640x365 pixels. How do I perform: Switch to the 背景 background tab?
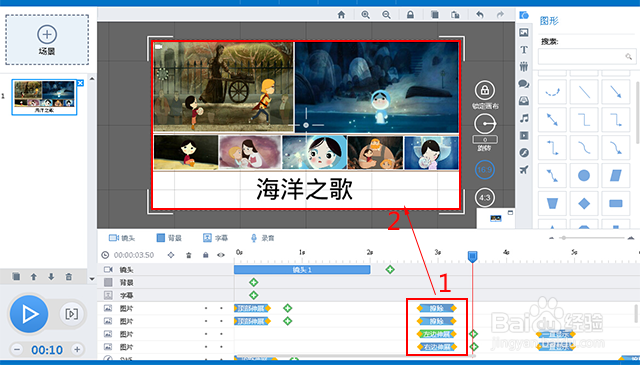click(x=169, y=238)
